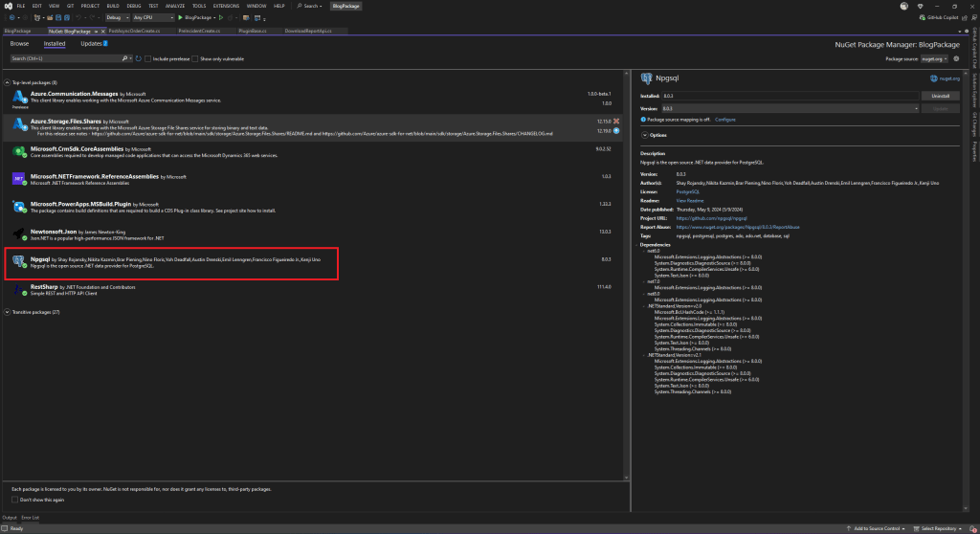The image size is (980, 534).
Task: Open nuget.org link in details header
Action: pos(945,78)
